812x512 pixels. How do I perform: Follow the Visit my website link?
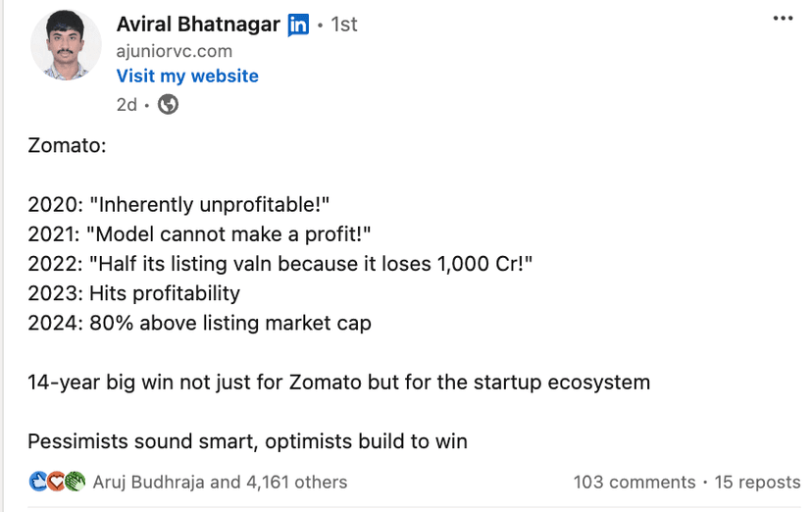[x=187, y=77]
